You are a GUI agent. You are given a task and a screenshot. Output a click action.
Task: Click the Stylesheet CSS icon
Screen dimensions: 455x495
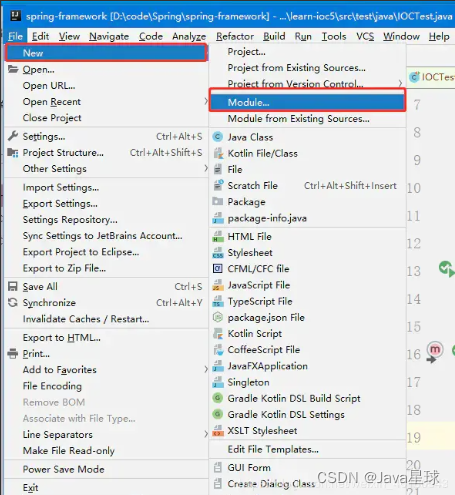(218, 253)
